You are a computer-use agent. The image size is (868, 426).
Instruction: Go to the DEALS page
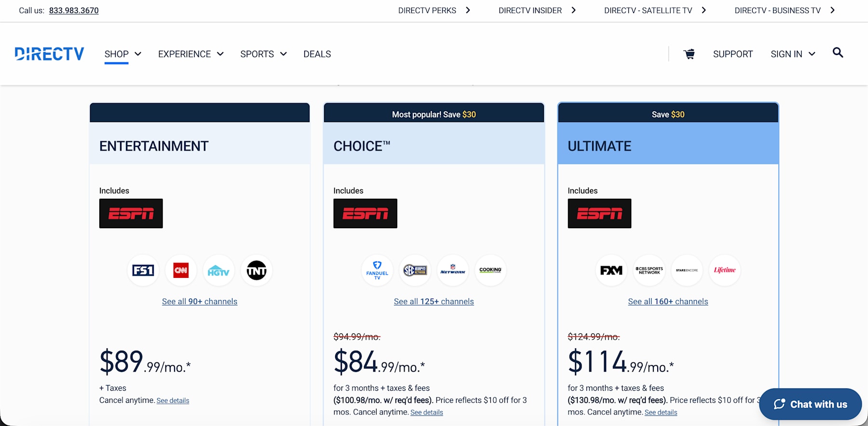[317, 54]
